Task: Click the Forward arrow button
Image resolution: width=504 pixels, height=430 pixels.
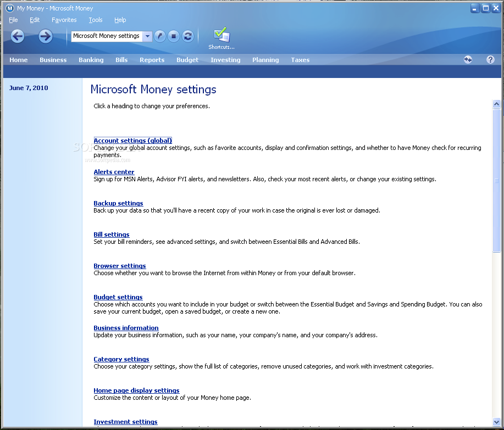Action: [x=45, y=36]
